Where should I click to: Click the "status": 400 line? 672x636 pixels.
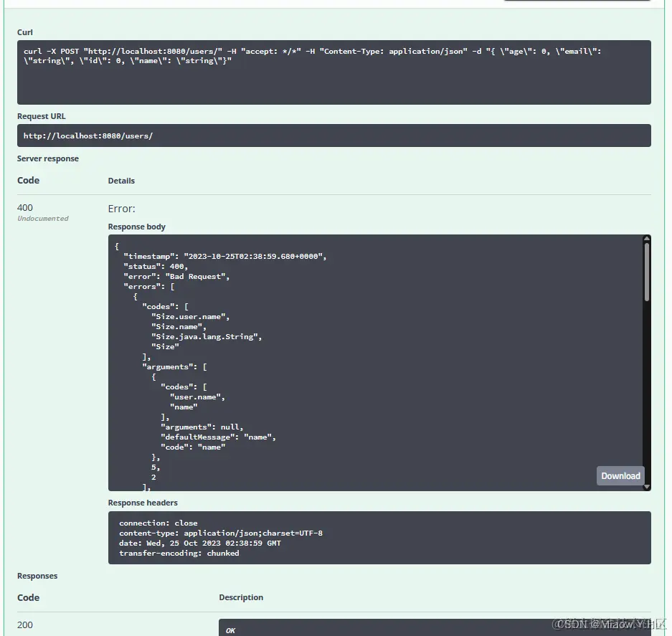[x=156, y=266]
